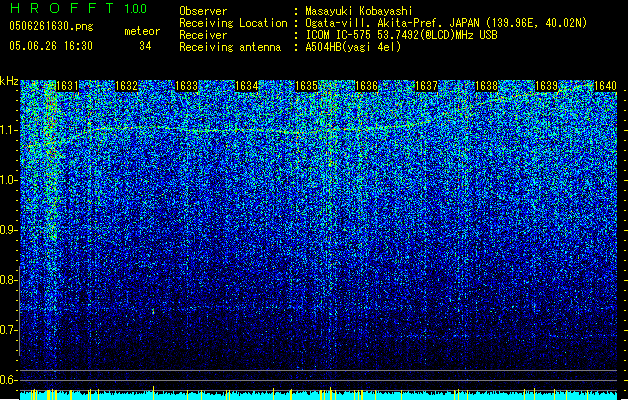
Task: Click the 1631 time marker
Action: [x=67, y=86]
